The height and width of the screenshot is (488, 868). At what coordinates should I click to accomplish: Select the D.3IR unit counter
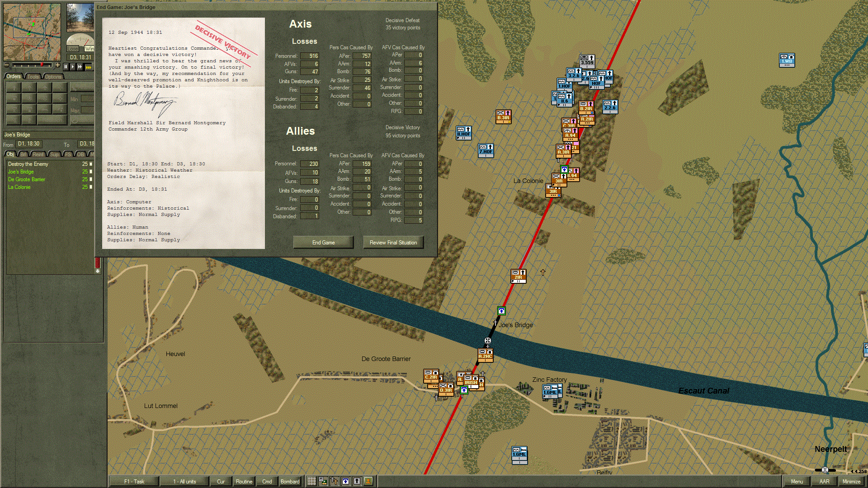pos(446,389)
